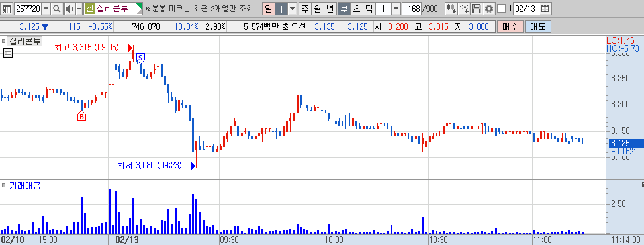Click the speaker sound alert icon
Screen dimensions: 644x245
[x=69, y=8]
